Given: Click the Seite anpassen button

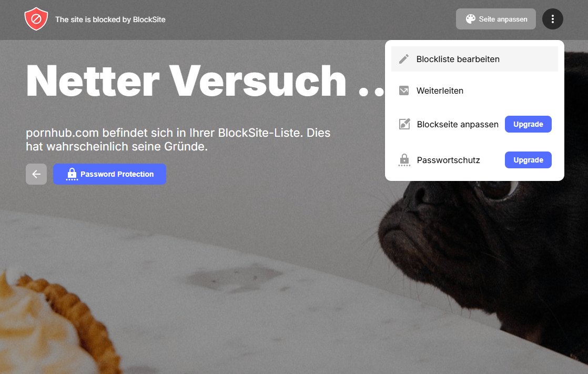Looking at the screenshot, I should click(x=496, y=19).
